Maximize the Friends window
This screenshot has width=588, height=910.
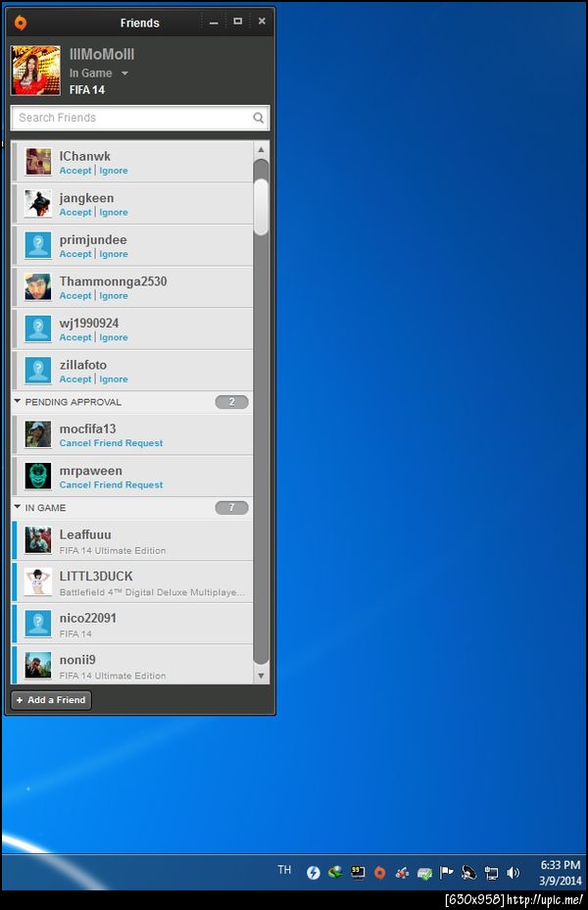pyautogui.click(x=238, y=22)
